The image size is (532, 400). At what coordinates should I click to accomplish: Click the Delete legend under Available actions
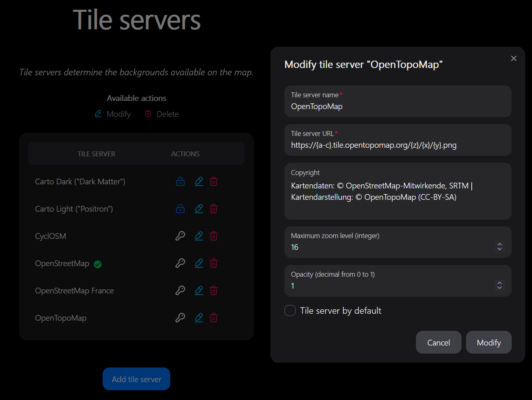162,114
